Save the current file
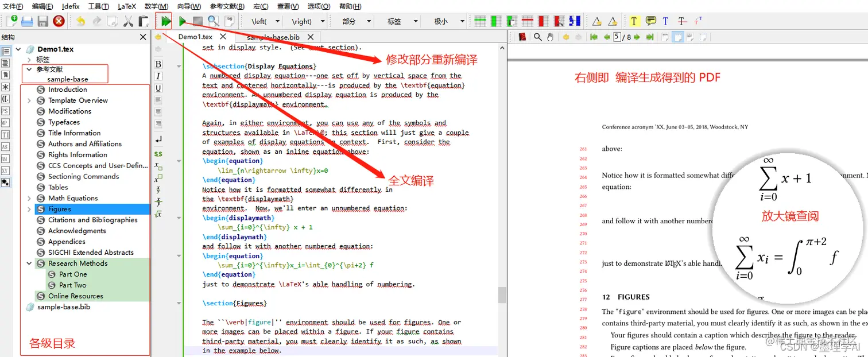The width and height of the screenshot is (868, 357). (x=42, y=21)
